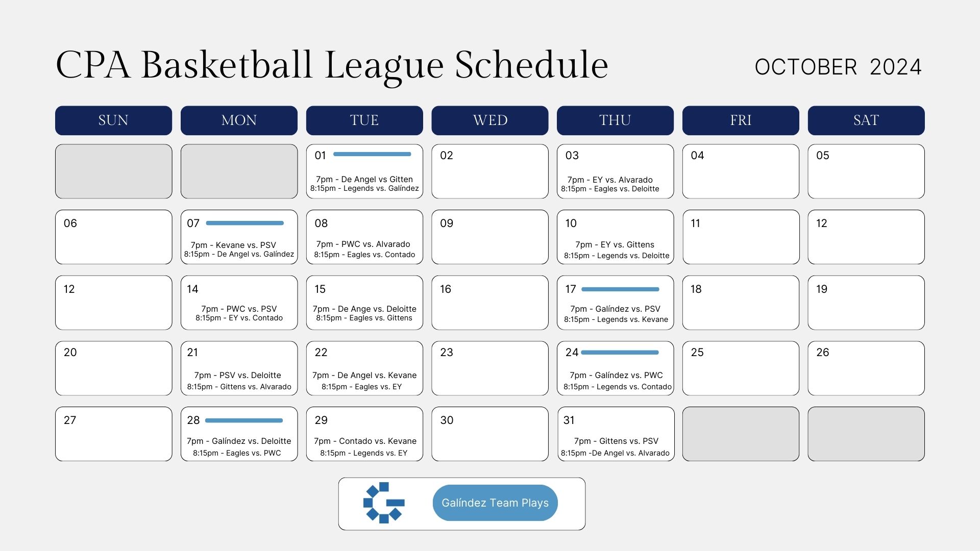Click the Galíndez G logo icon
The height and width of the screenshot is (551, 980).
click(384, 503)
